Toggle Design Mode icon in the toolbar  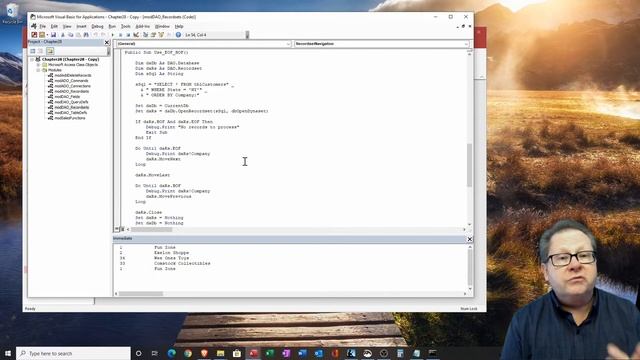[136, 35]
